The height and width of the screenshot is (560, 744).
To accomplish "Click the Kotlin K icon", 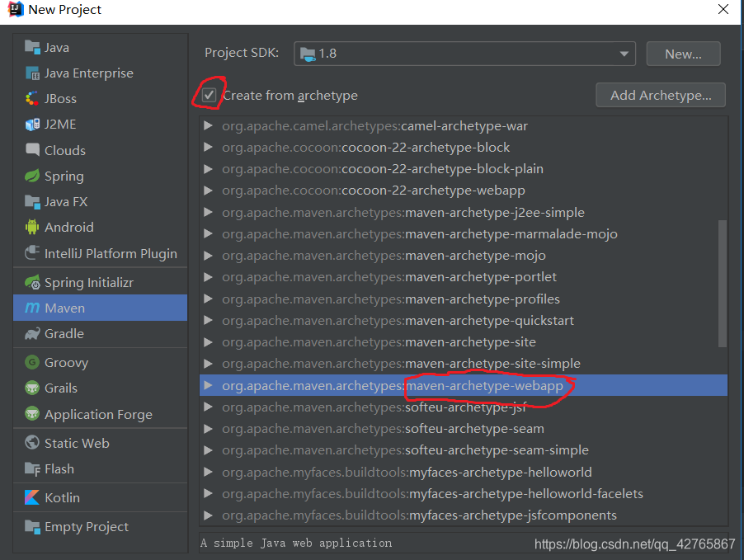I will coord(32,497).
